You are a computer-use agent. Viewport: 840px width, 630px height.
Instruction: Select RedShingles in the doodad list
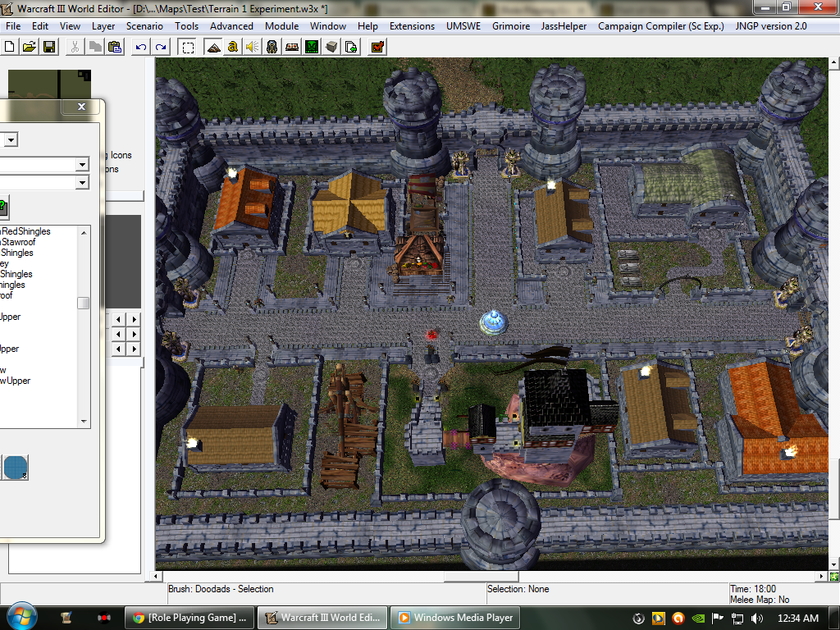click(25, 231)
